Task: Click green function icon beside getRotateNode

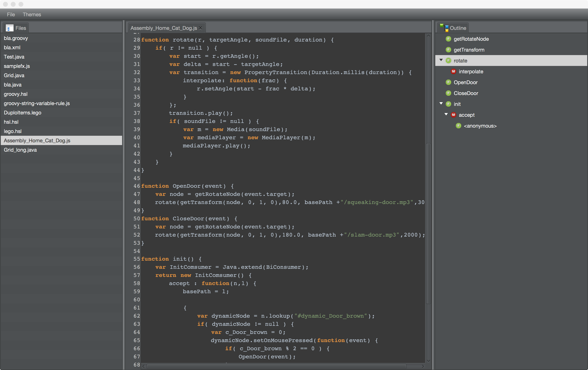Action: click(x=448, y=39)
